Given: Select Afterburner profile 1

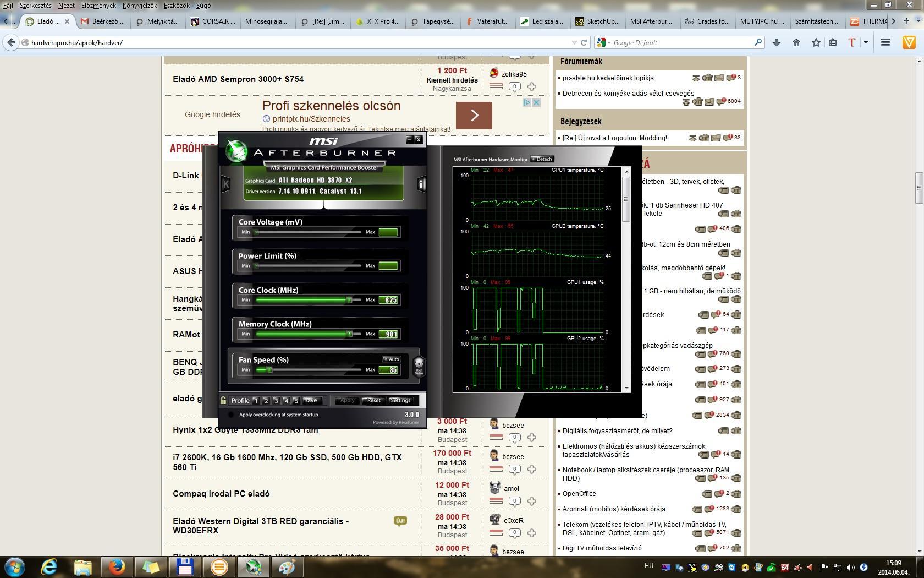Looking at the screenshot, I should [x=256, y=401].
